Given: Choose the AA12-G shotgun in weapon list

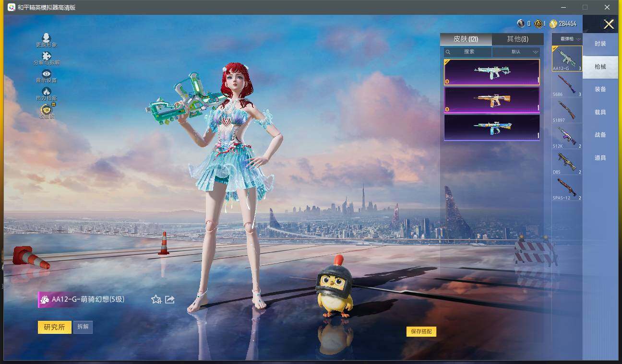Looking at the screenshot, I should pos(567,59).
